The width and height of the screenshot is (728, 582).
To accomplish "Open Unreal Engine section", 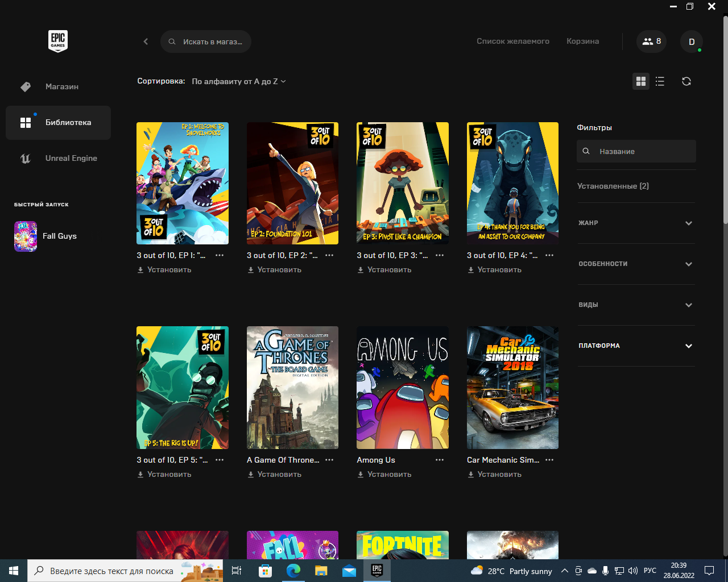I will (58, 159).
